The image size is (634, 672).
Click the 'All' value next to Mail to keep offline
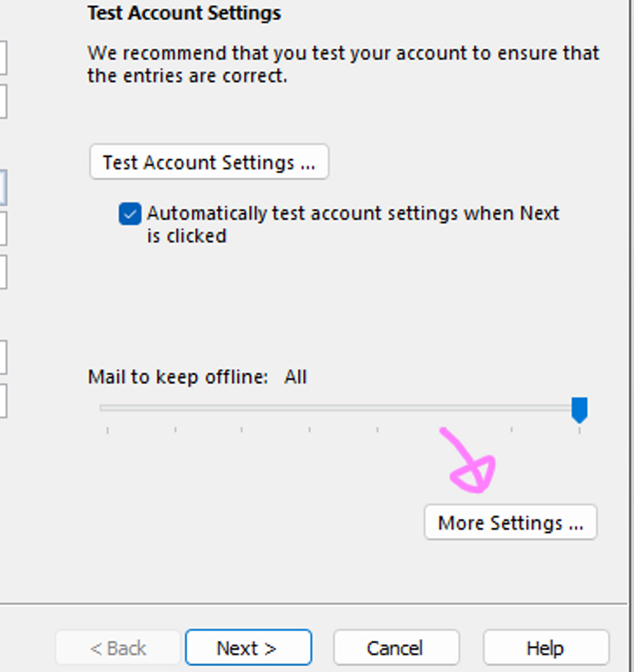(295, 378)
